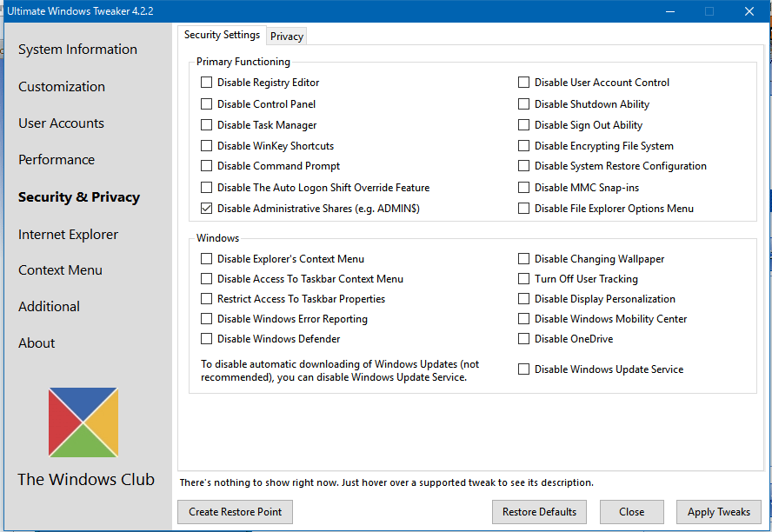Click Restore Defaults button
This screenshot has height=532, width=772.
tap(539, 512)
